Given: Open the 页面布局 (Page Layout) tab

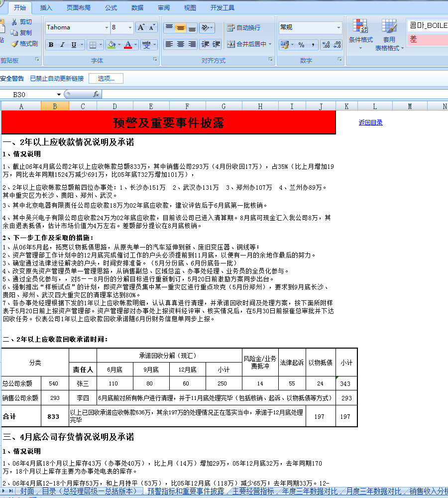Looking at the screenshot, I should (x=79, y=7).
